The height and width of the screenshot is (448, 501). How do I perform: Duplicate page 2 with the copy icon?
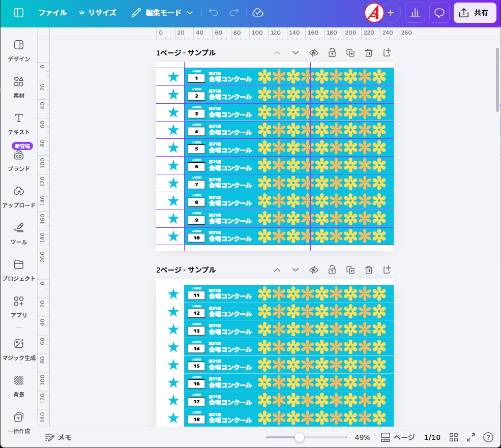[350, 270]
